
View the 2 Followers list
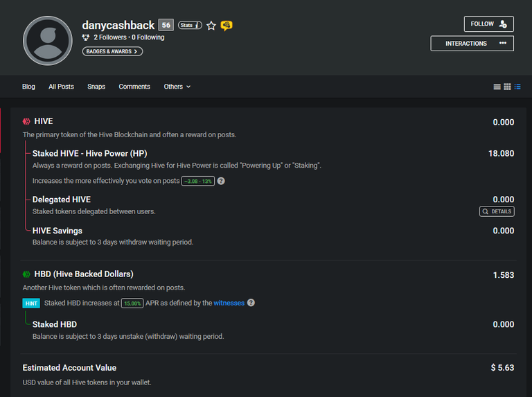110,37
